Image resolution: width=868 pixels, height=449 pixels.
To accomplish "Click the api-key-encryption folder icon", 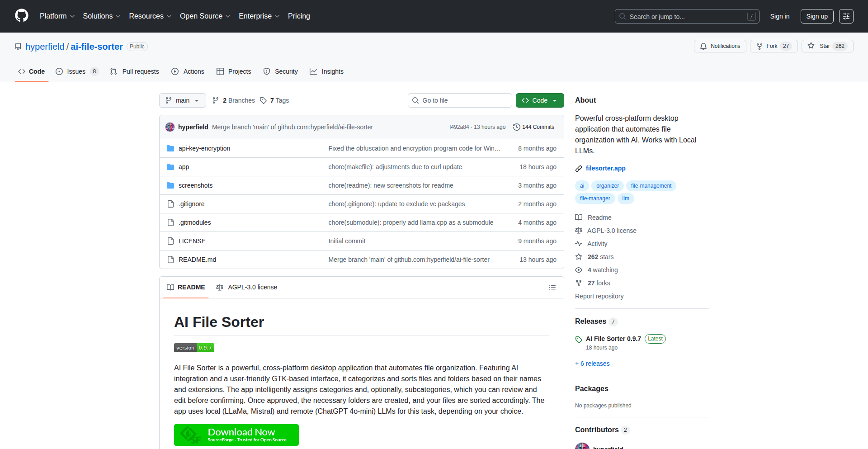I will click(x=170, y=148).
